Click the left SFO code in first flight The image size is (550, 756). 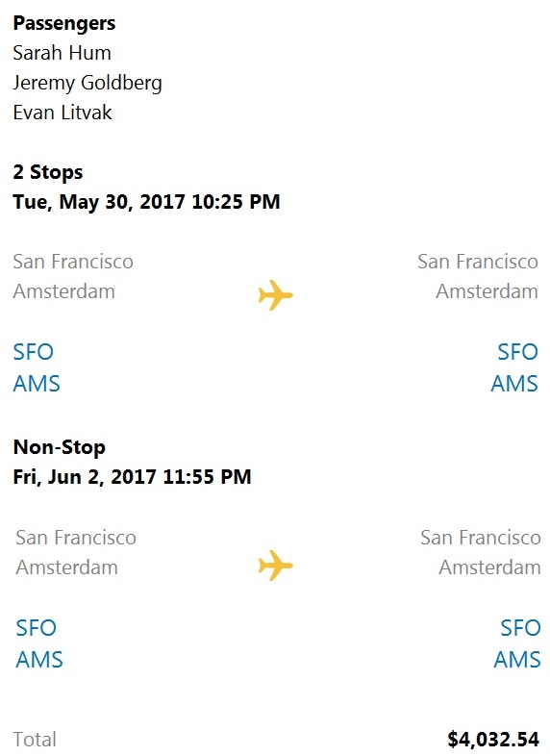33,352
